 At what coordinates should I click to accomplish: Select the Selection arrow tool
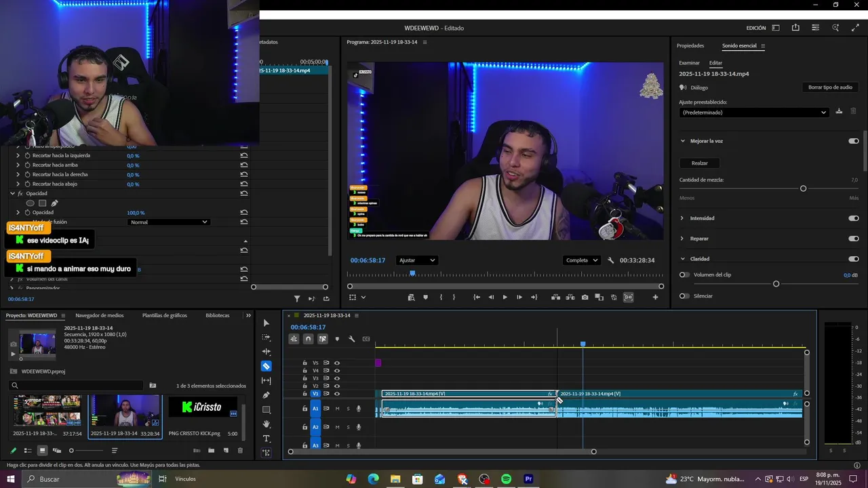(x=267, y=323)
